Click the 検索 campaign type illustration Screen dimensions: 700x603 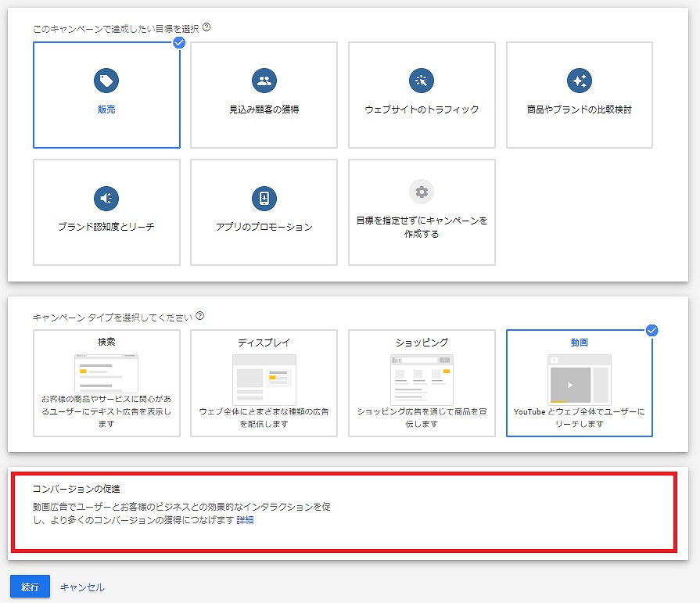(106, 373)
